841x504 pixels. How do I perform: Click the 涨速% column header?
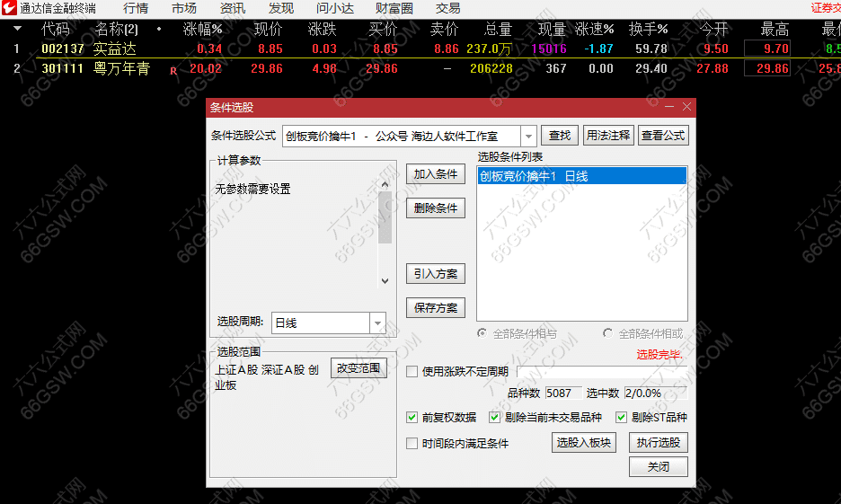[x=594, y=29]
